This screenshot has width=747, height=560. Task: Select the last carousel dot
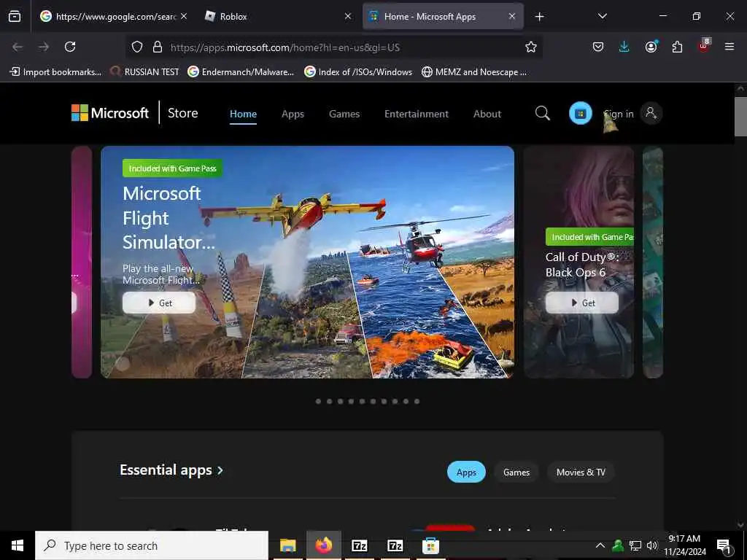tap(417, 402)
